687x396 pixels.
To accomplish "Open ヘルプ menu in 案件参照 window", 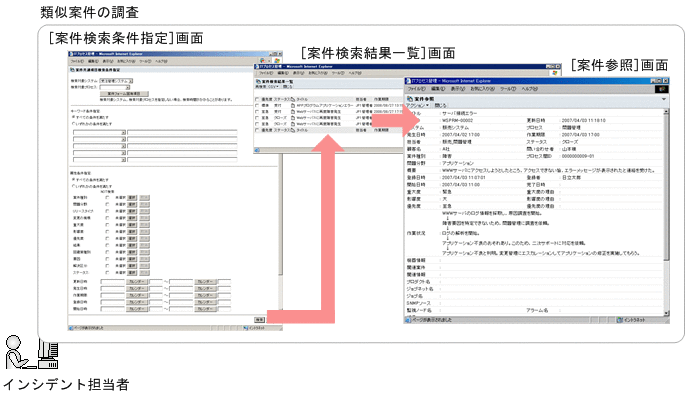I will [529, 89].
